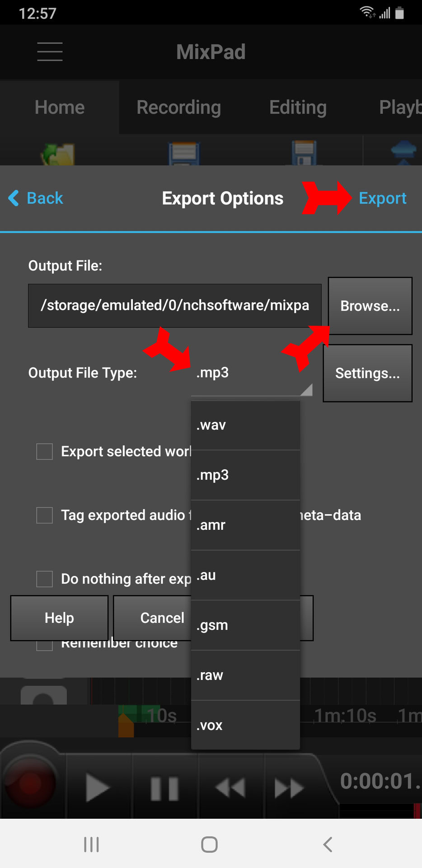This screenshot has height=868, width=422.
Task: Tap the Android back navigation button
Action: click(x=328, y=844)
